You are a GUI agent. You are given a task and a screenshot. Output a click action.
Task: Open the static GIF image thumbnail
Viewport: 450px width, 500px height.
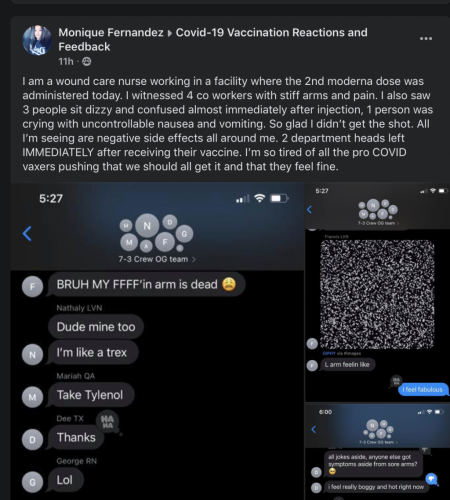(x=377, y=294)
